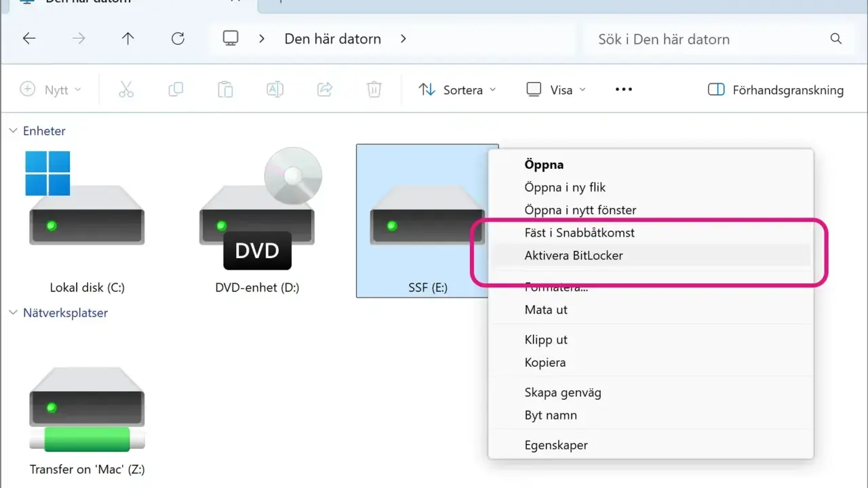Choose Byt namn in the context menu
The width and height of the screenshot is (868, 488).
pyautogui.click(x=650, y=415)
